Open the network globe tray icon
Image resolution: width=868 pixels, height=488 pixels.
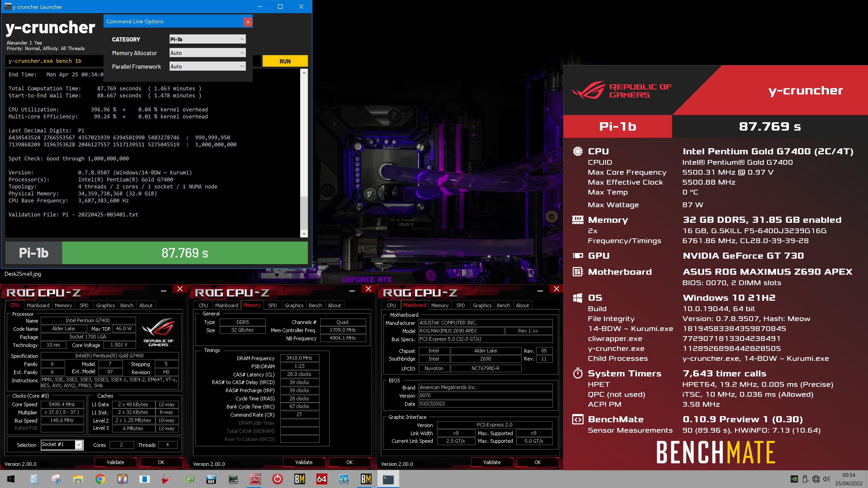pyautogui.click(x=816, y=479)
